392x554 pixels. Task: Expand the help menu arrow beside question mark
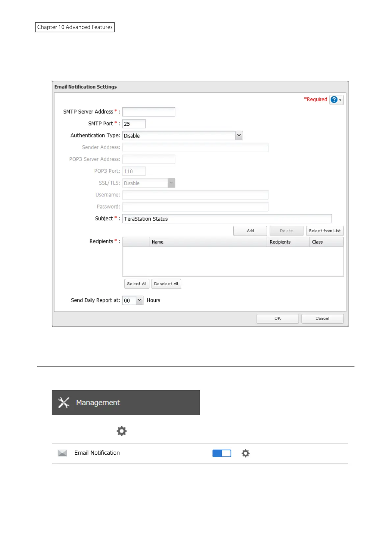pyautogui.click(x=340, y=100)
